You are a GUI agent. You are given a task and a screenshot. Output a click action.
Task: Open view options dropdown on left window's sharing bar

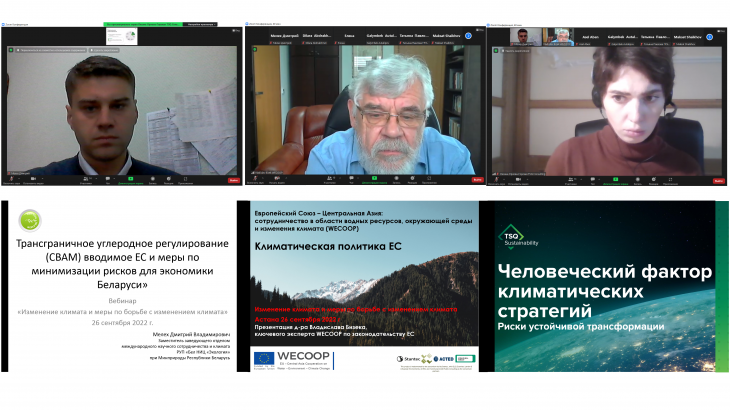point(201,24)
